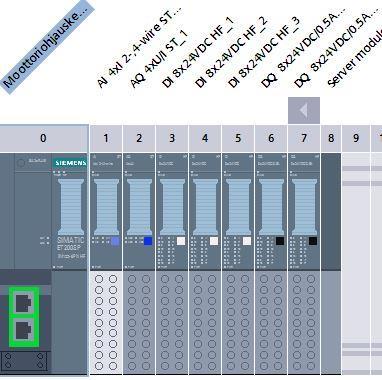Click the SIMATIC ET 200SP interface module
The image size is (382, 380).
pyautogui.click(x=69, y=212)
